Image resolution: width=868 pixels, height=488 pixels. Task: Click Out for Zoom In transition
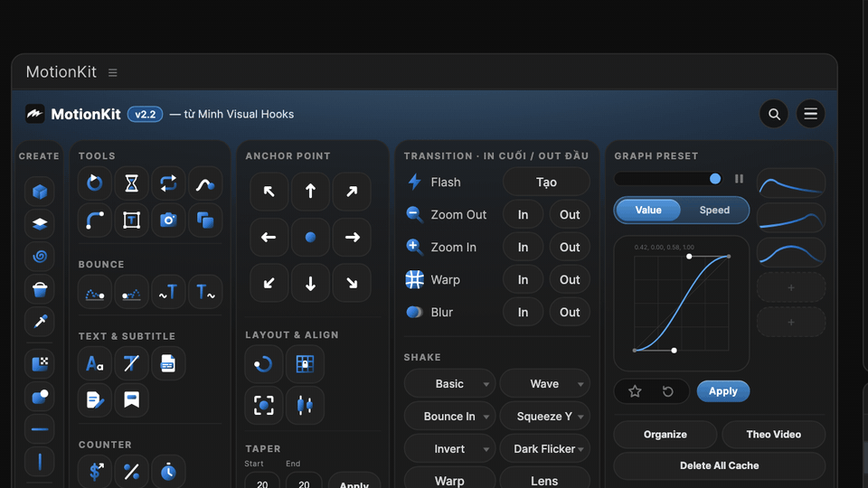pos(570,248)
